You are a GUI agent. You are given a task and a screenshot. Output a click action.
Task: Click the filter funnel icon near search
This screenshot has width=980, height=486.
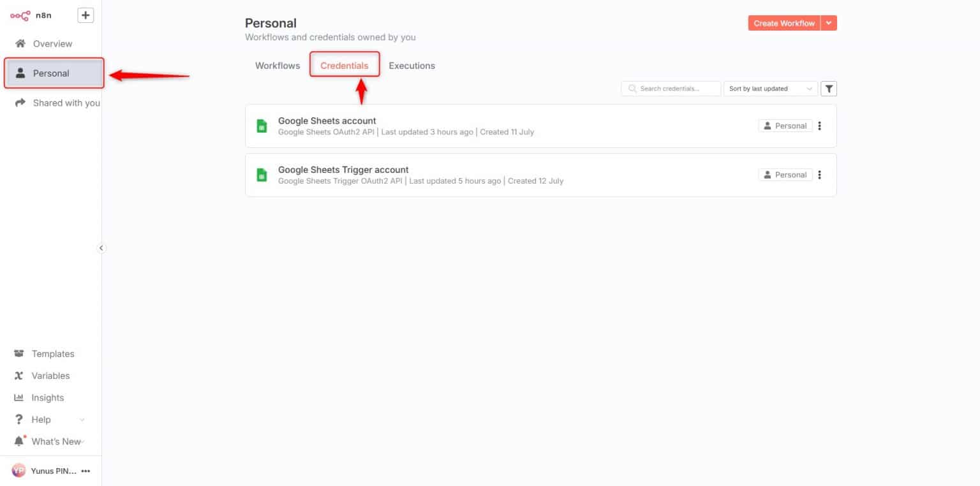point(828,88)
